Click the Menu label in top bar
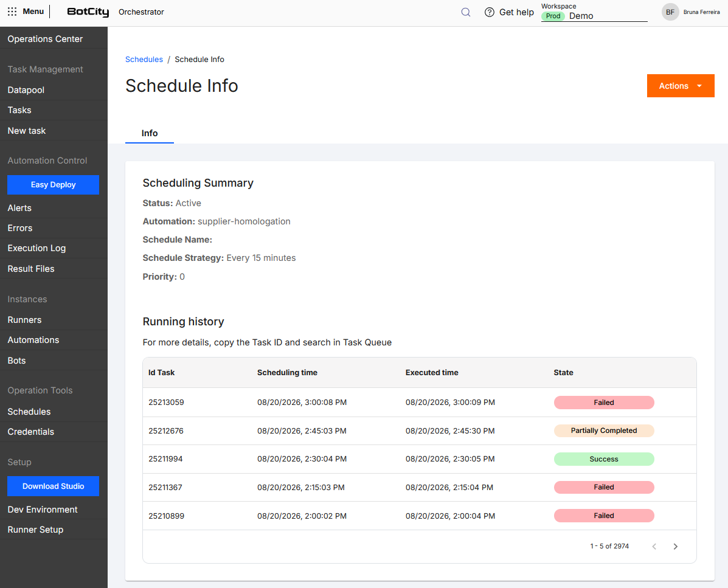Viewport: 728px width, 588px height. click(x=33, y=11)
